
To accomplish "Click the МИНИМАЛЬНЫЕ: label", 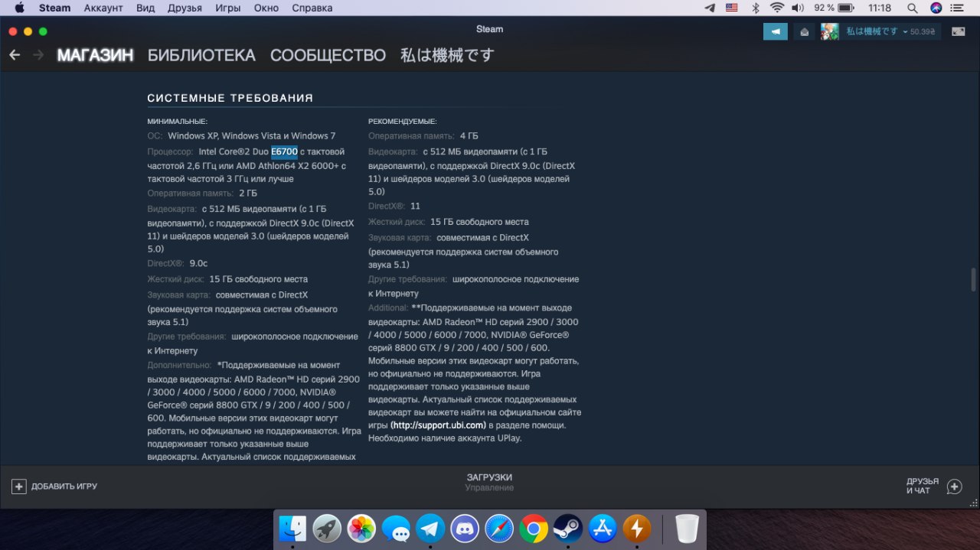I will click(178, 121).
